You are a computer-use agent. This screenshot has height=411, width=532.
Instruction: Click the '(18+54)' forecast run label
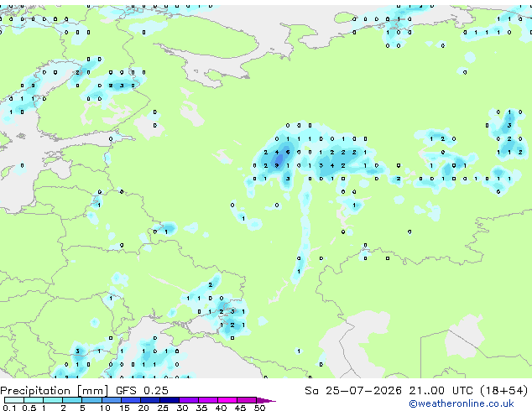[504, 391]
